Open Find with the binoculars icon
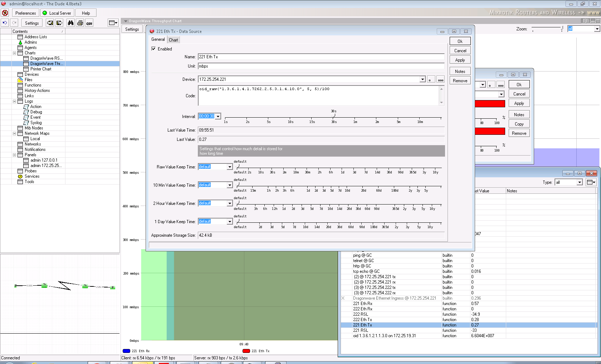Viewport: 601px width, 364px height. click(x=70, y=23)
